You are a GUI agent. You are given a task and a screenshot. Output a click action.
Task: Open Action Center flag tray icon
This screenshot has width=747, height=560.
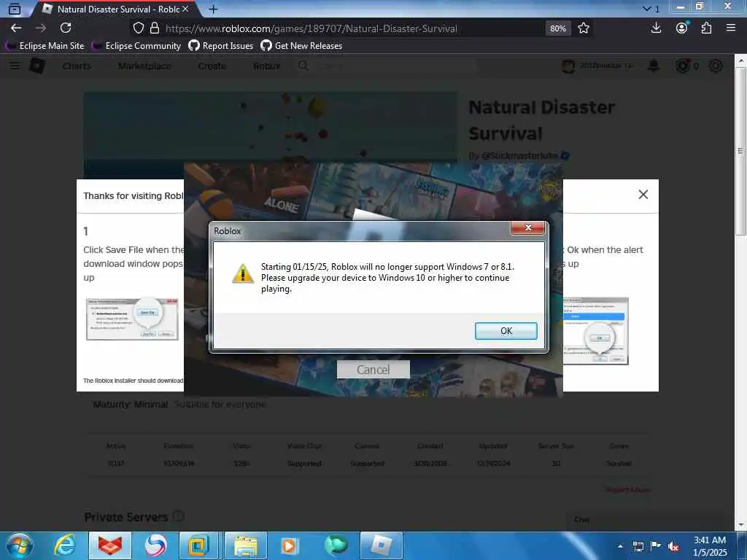click(x=656, y=546)
